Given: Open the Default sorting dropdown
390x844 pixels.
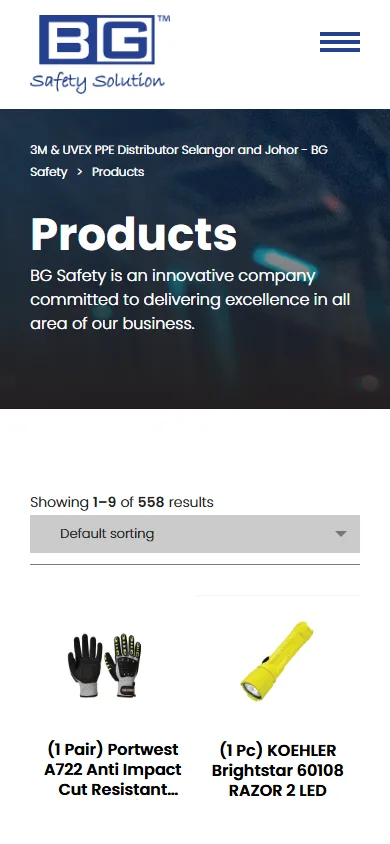Looking at the screenshot, I should click(x=195, y=534).
